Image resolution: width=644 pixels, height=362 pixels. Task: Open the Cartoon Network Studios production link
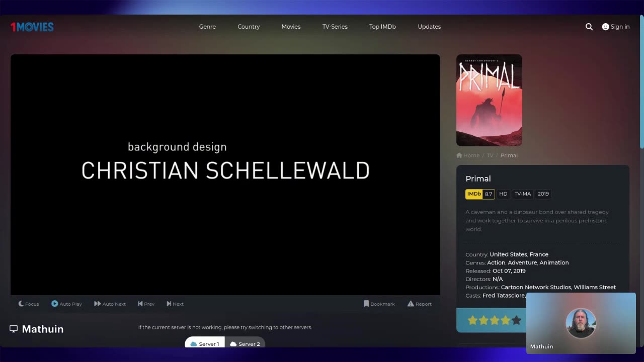tap(536, 287)
